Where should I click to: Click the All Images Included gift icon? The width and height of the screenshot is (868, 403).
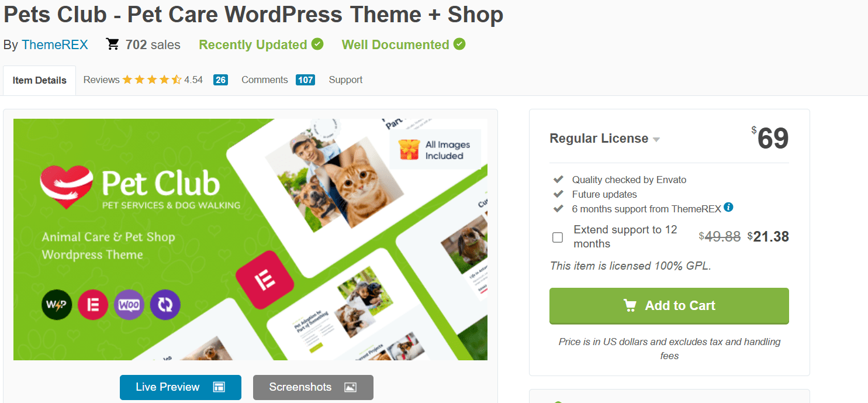409,150
